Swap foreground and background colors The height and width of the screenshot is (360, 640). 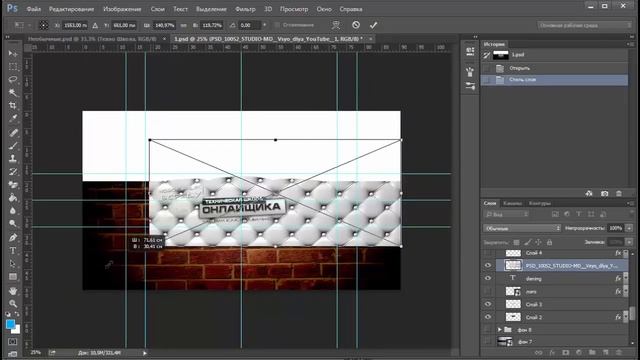[x=17, y=314]
